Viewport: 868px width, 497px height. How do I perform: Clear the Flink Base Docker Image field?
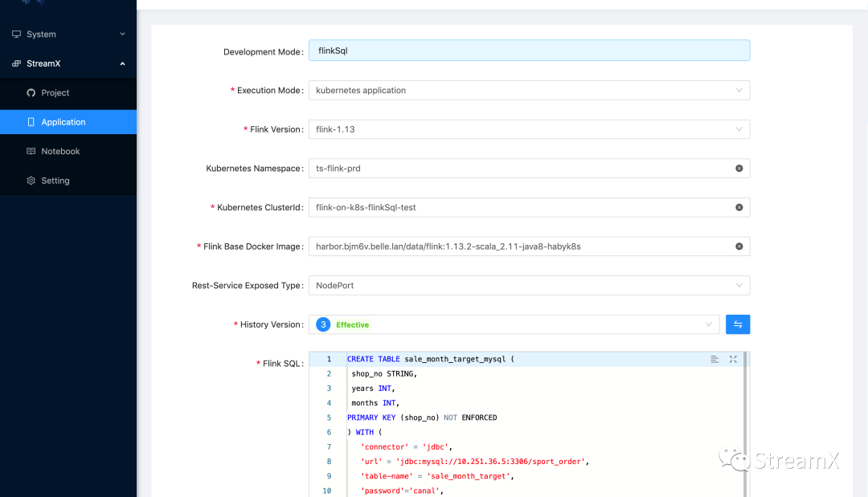pyautogui.click(x=739, y=246)
